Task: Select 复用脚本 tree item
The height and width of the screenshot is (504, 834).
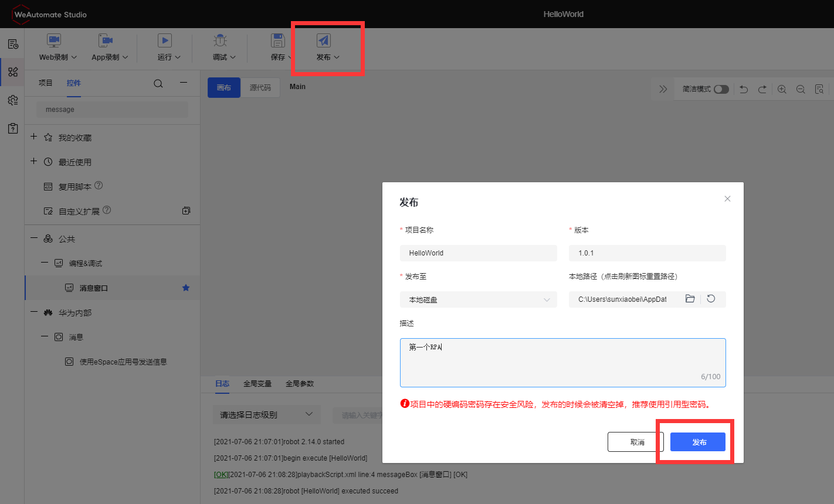Action: pyautogui.click(x=74, y=187)
